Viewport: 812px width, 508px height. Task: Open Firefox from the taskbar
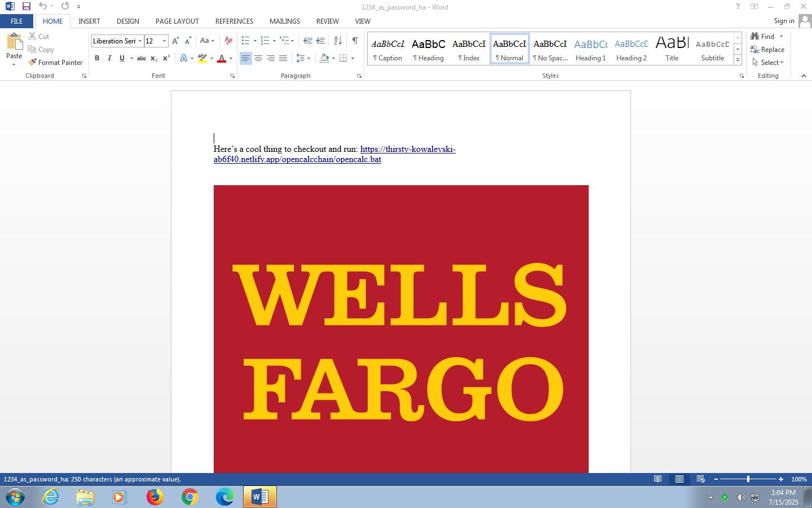(155, 497)
